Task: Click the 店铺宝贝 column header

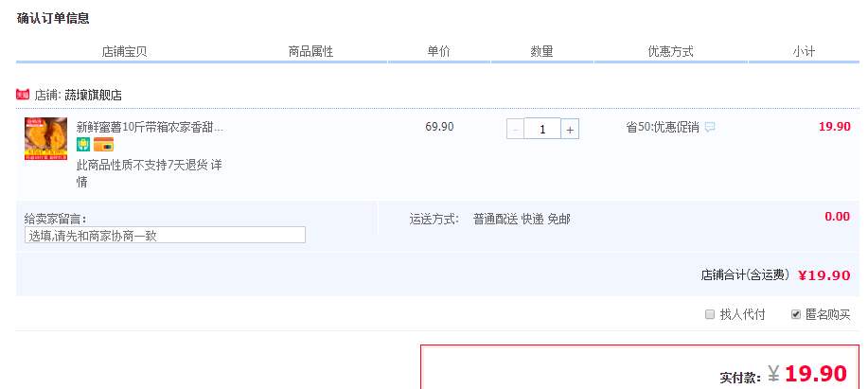Action: [125, 52]
